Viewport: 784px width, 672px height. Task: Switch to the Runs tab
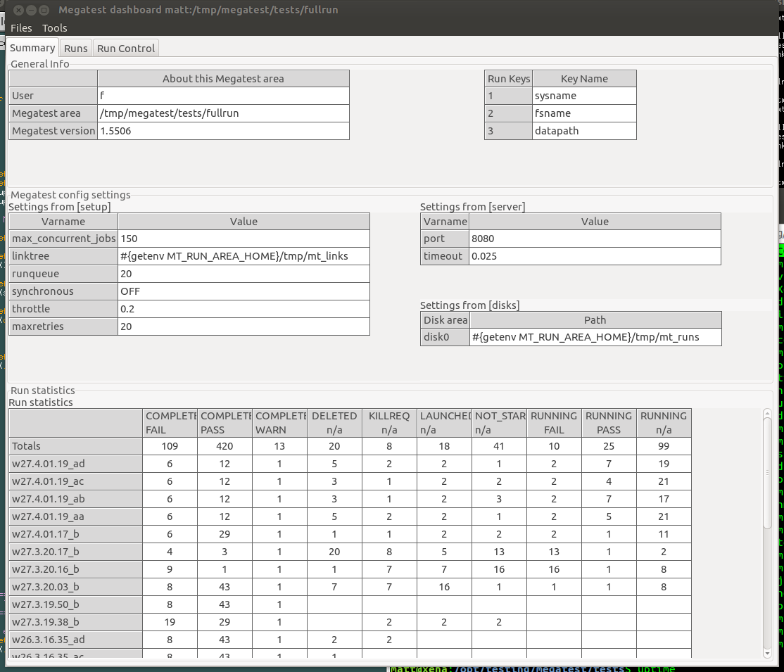(76, 48)
